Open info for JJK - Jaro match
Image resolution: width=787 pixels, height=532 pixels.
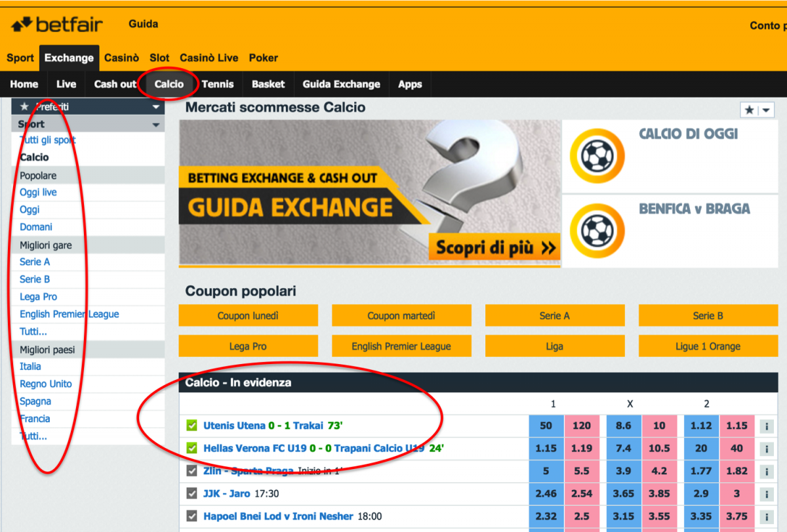pos(766,494)
